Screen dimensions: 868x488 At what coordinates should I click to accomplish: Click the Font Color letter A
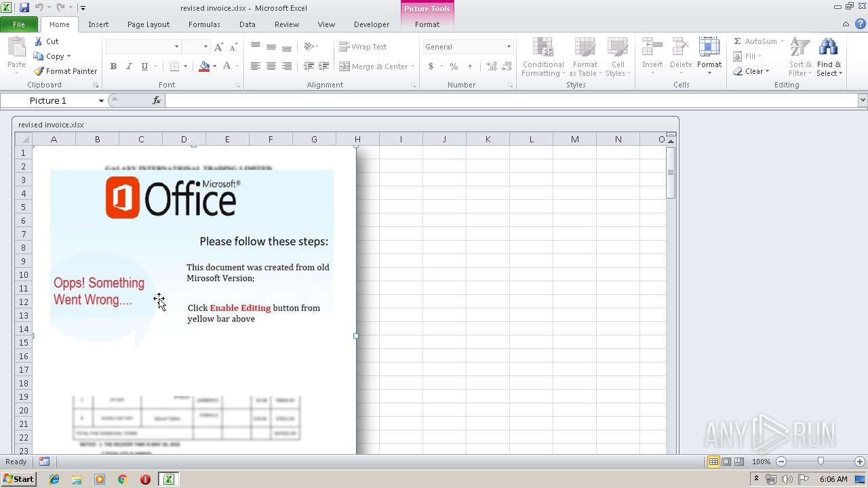click(227, 66)
